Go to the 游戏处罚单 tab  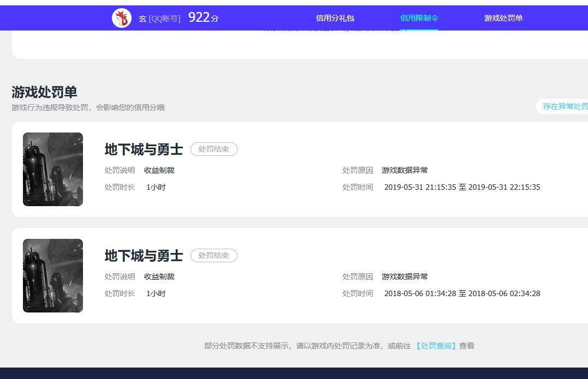(x=503, y=18)
